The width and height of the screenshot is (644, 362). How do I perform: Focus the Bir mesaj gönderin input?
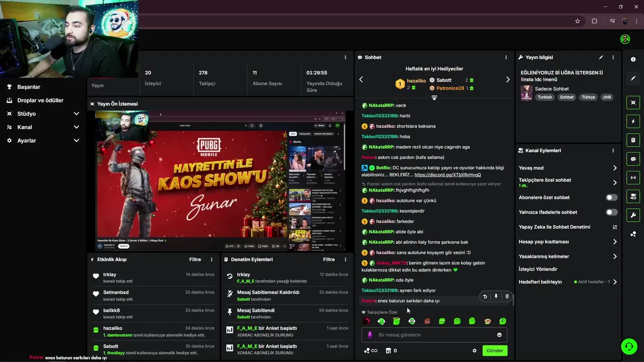[x=434, y=335]
